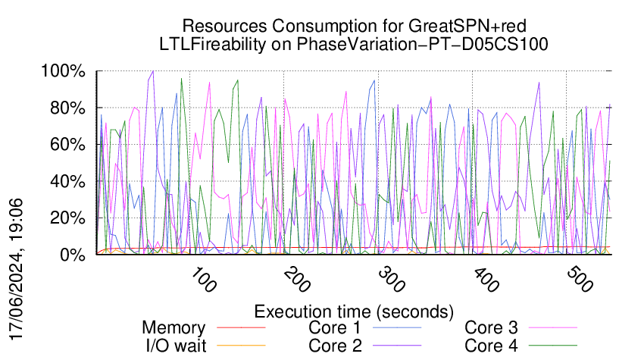Viewport: 644px width, 360px height.
Task: Click the date stamp '17/06/2024, 19:06'
Action: pos(17,269)
